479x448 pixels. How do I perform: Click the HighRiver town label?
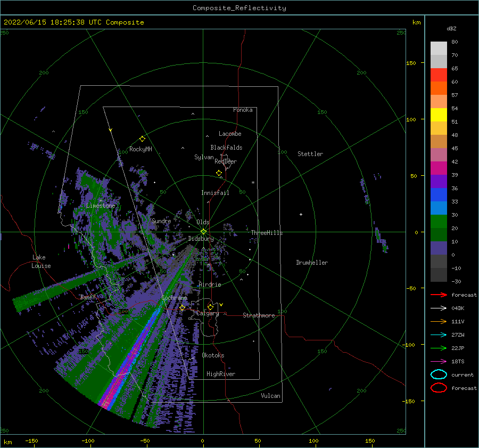tap(221, 374)
